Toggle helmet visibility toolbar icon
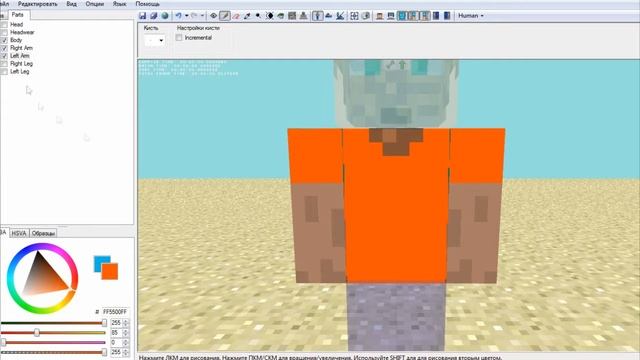The image size is (640, 360). click(x=391, y=16)
